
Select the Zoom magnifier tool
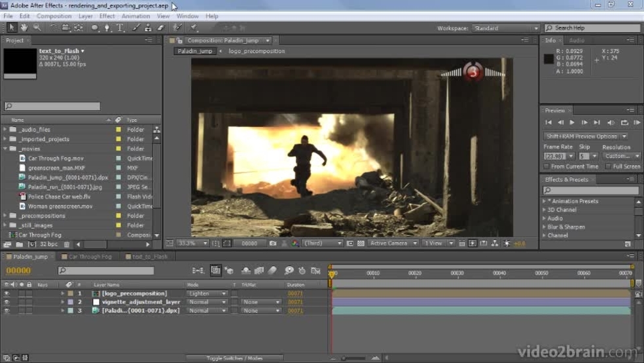(x=37, y=28)
